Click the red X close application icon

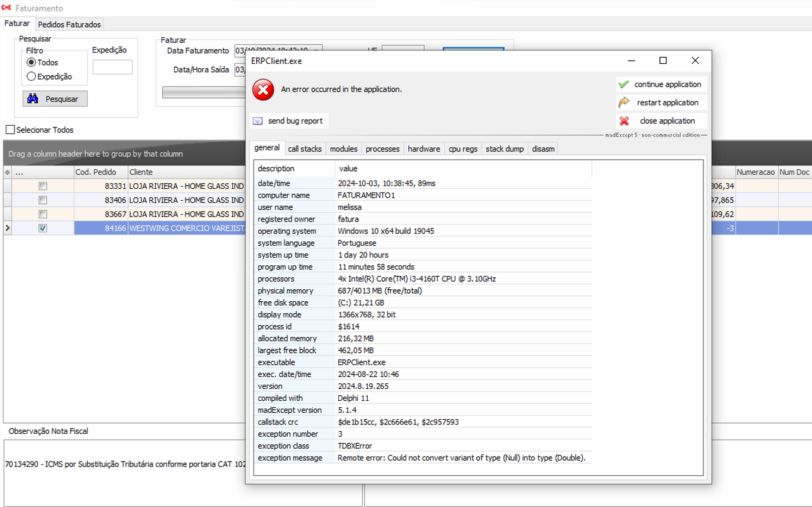[624, 121]
